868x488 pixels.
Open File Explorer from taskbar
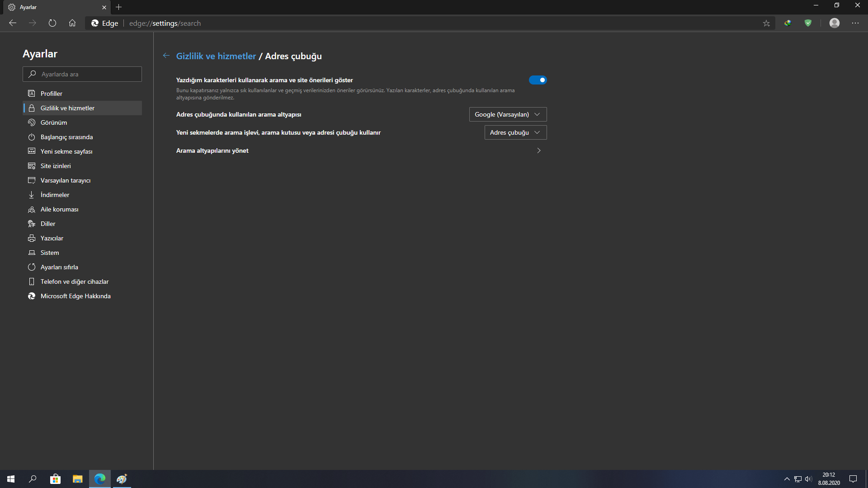point(78,479)
